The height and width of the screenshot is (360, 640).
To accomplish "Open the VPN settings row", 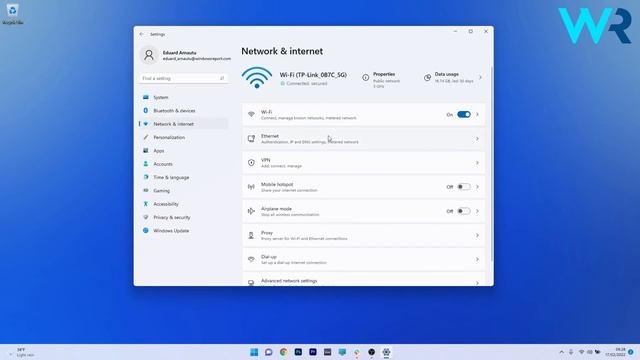I will point(363,163).
